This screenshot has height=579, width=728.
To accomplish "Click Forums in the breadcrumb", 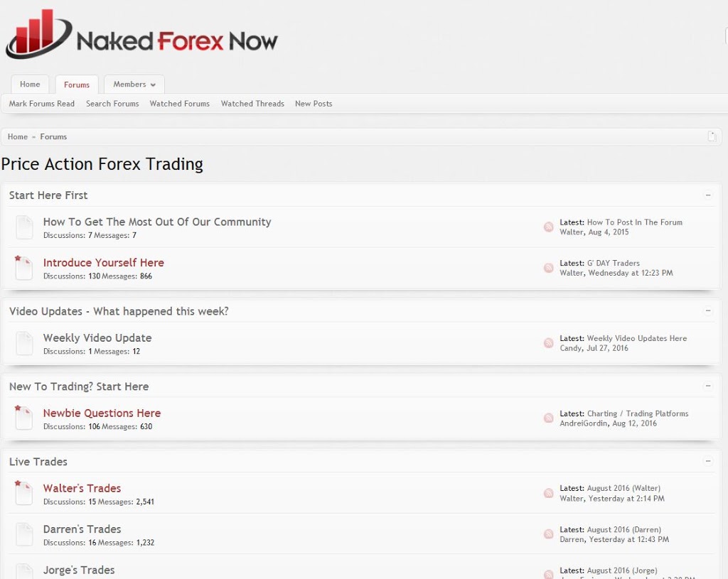I will pos(53,137).
